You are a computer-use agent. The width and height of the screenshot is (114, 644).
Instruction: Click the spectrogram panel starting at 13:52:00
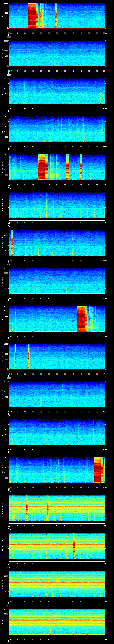(57, 584)
